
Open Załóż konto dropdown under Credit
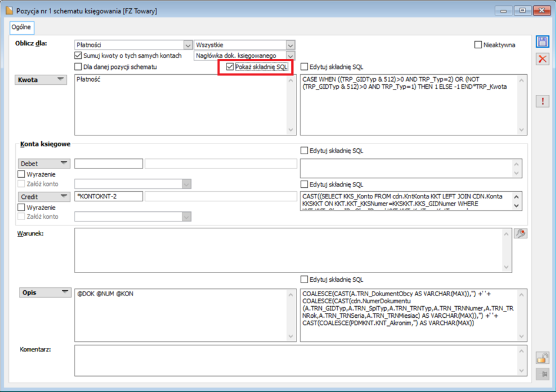187,217
